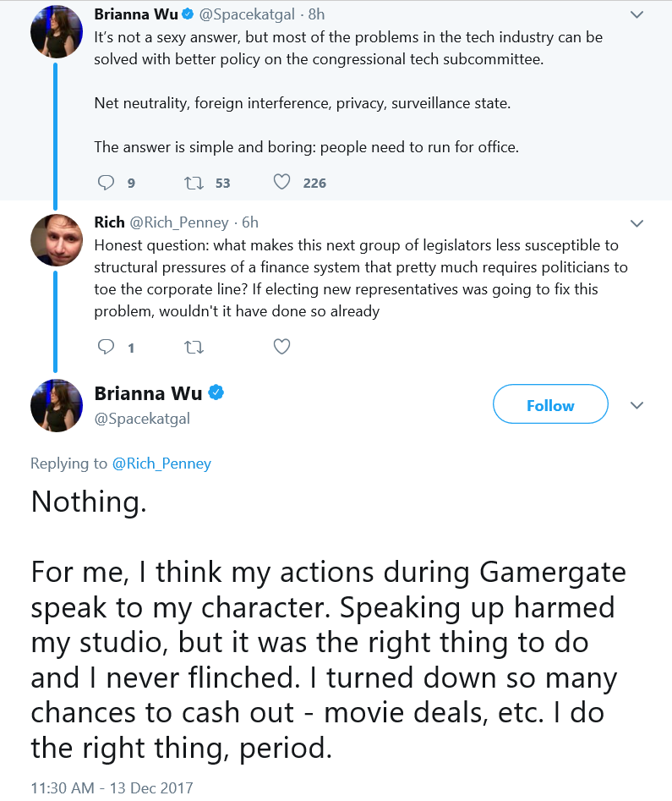Click verified badge beside large Brianna Wu name

click(216, 392)
